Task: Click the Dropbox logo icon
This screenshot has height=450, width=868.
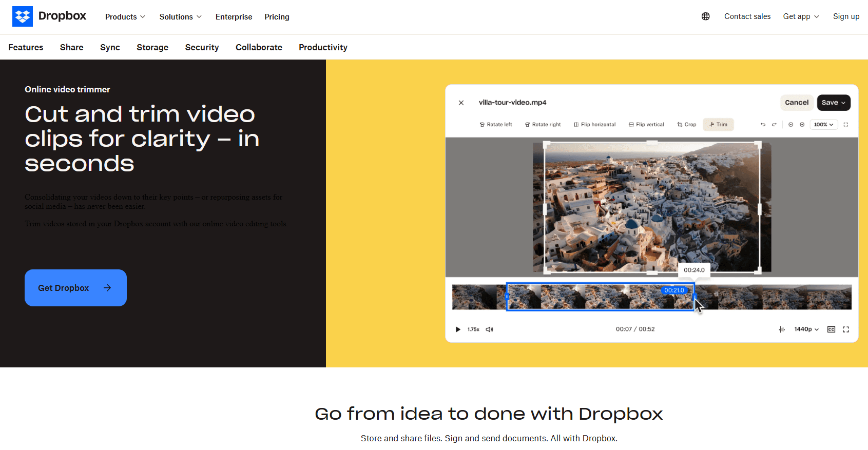Action: 23,16
